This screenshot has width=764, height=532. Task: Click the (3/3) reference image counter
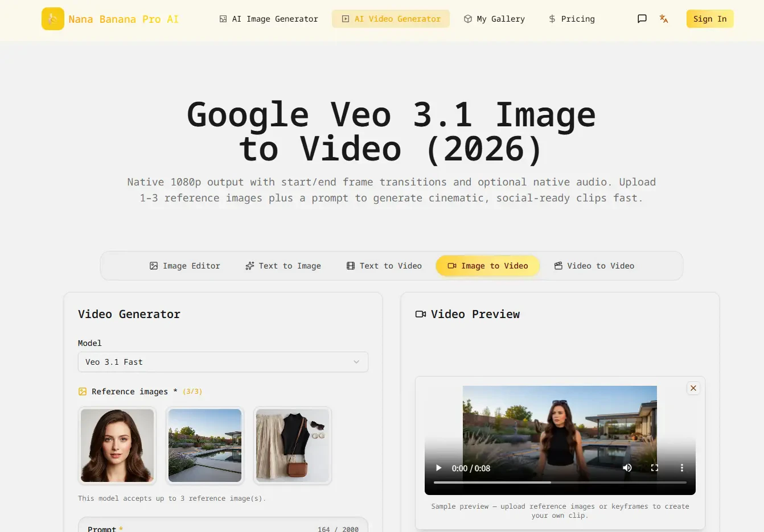[192, 391]
